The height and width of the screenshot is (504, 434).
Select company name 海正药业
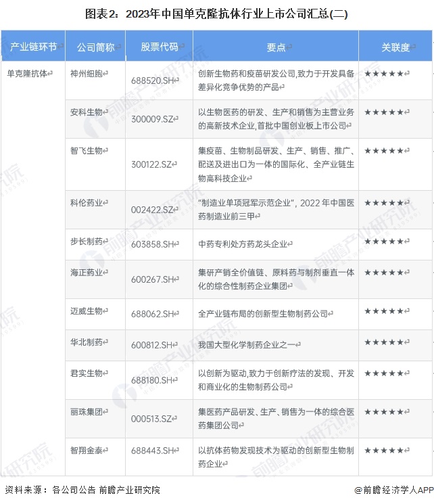click(x=87, y=273)
